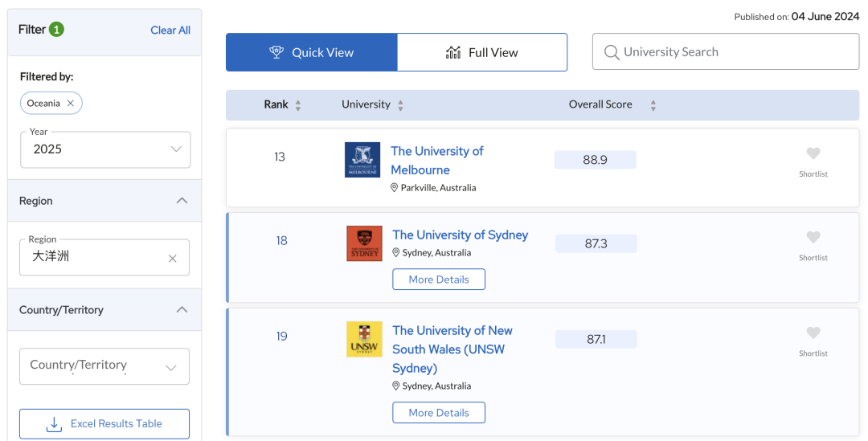This screenshot has height=441, width=868.
Task: Click the chart icon in Full View
Action: 453,52
